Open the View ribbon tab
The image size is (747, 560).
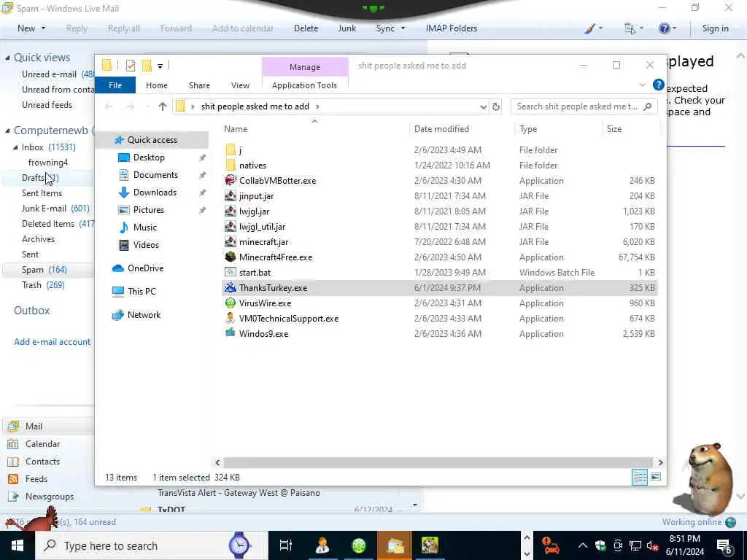[x=240, y=85]
